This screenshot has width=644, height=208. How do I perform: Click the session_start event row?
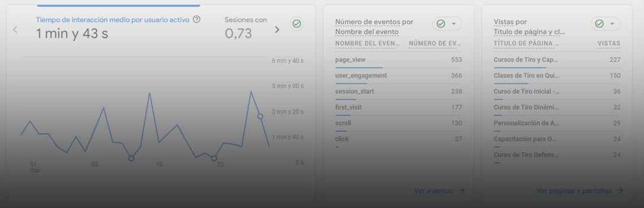click(x=398, y=92)
